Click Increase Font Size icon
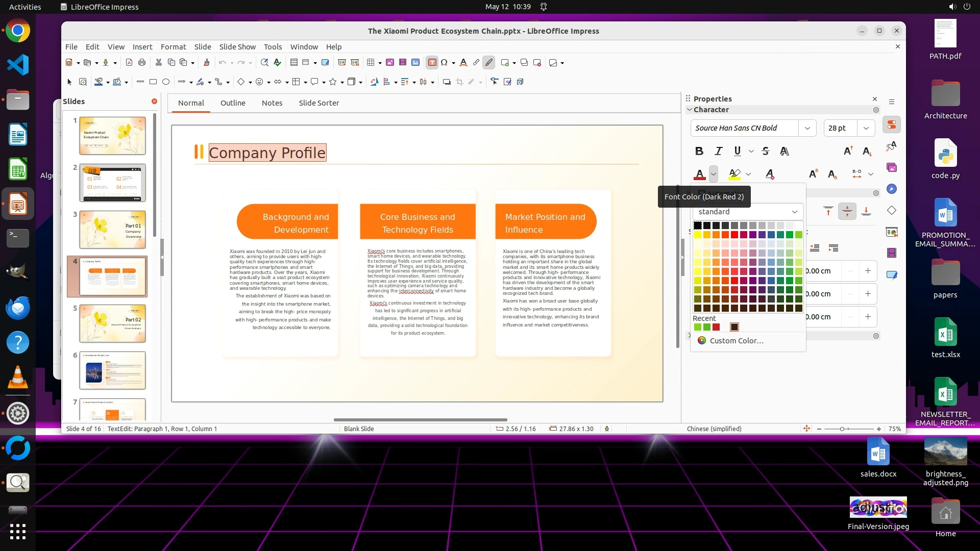 848,151
